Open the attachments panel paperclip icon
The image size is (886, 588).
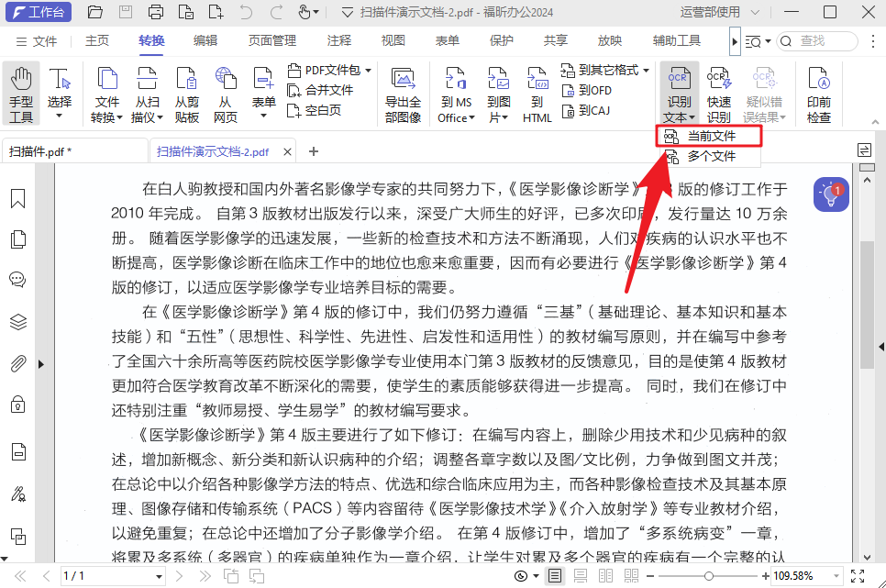tap(17, 364)
